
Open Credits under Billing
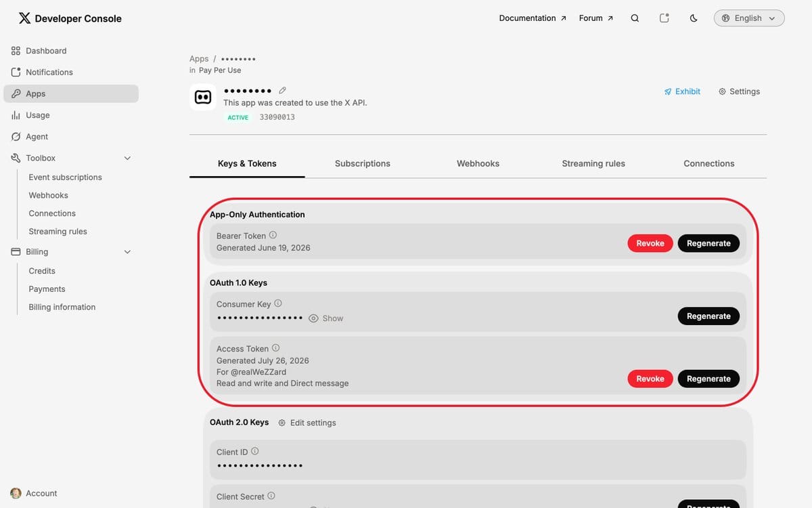pyautogui.click(x=42, y=271)
